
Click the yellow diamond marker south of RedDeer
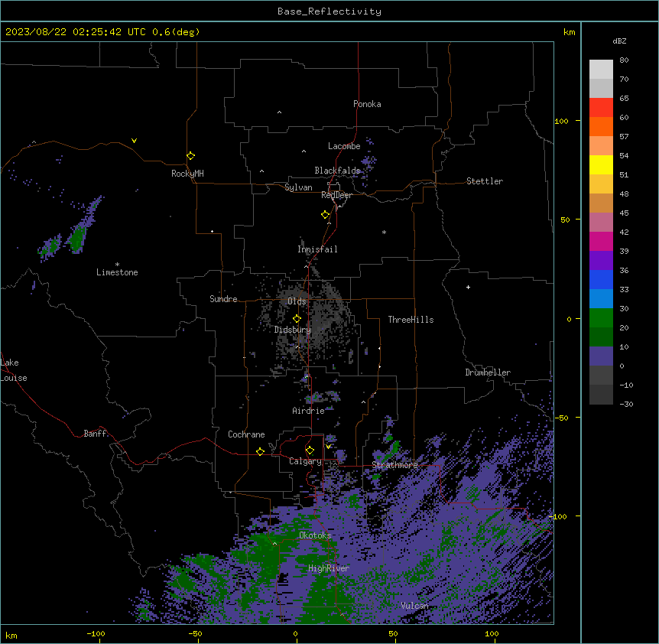click(326, 215)
